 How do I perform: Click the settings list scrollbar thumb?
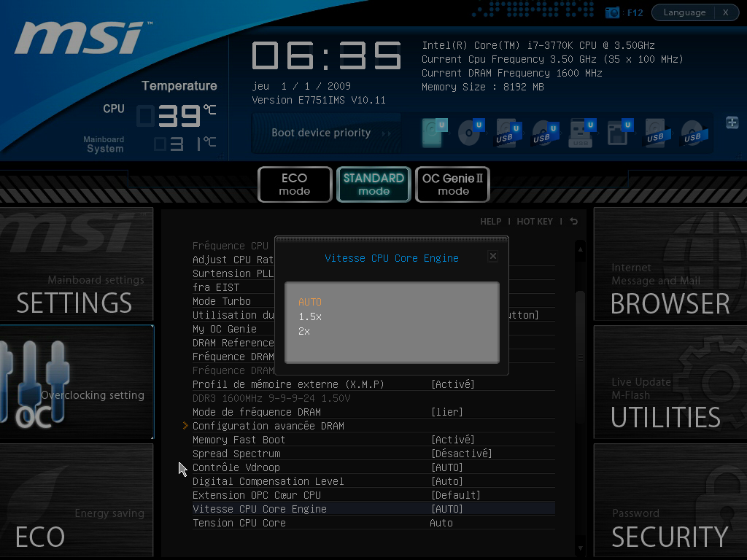pos(580,357)
